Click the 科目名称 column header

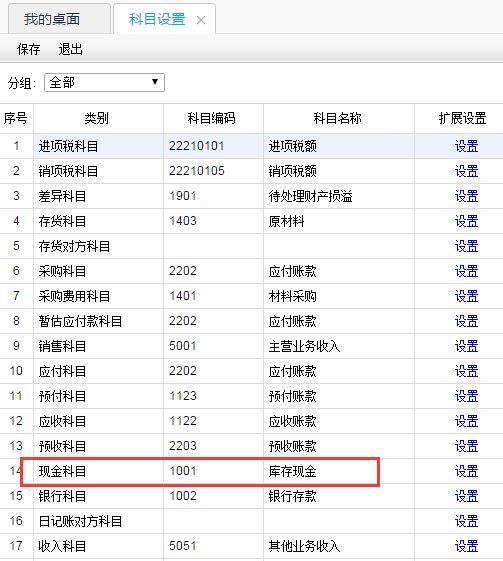[x=339, y=118]
